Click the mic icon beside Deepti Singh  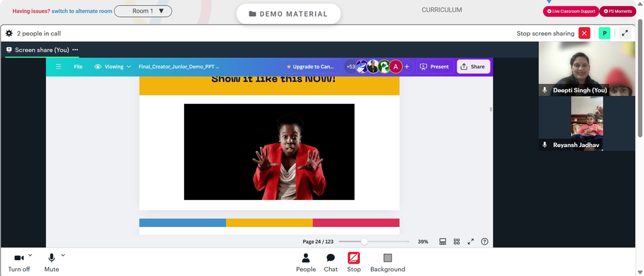545,90
